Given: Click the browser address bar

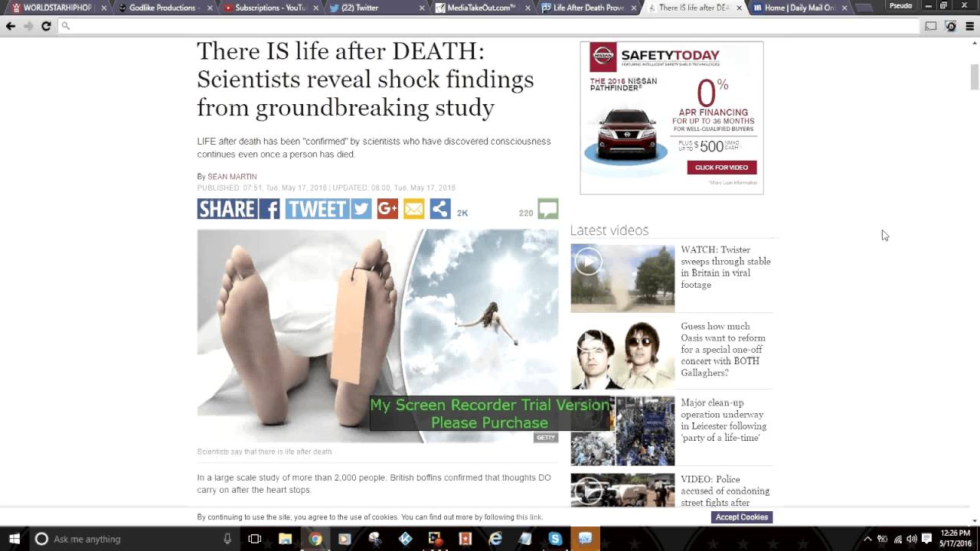Looking at the screenshot, I should [x=488, y=26].
